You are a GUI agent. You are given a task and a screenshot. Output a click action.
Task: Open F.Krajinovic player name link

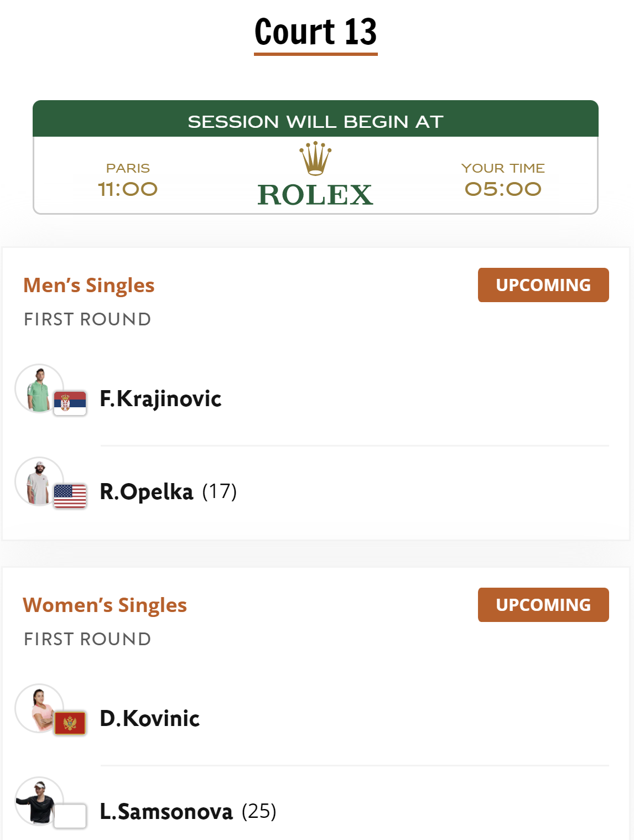pyautogui.click(x=160, y=398)
